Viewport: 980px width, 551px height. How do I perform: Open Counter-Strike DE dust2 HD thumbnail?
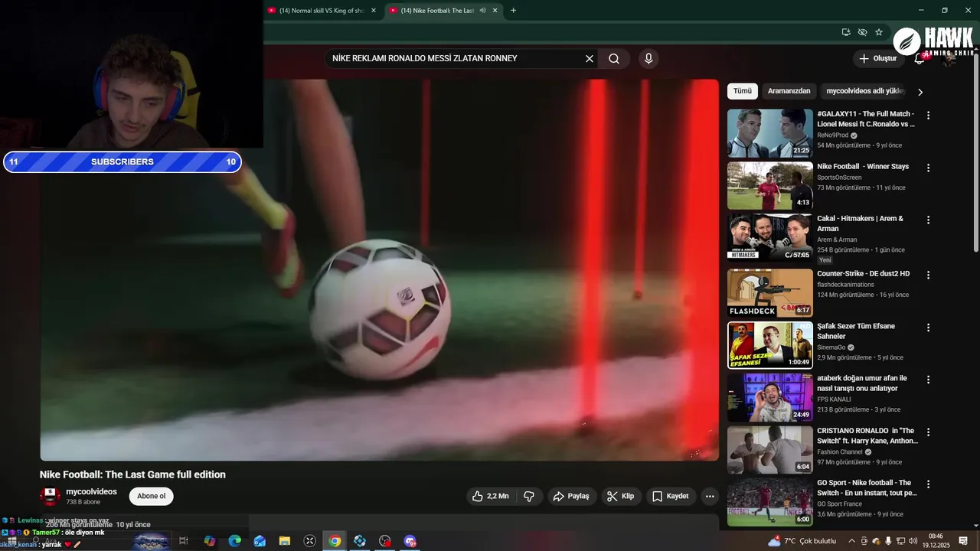(770, 293)
